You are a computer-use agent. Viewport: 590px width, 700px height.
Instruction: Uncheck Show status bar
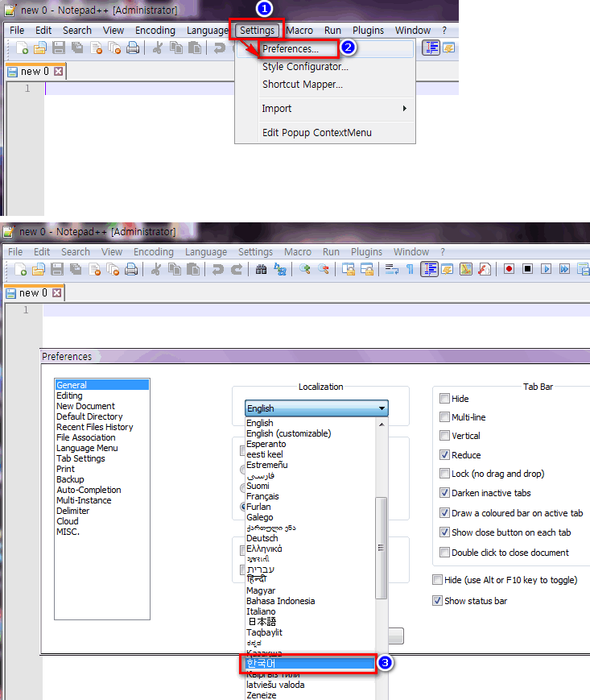(x=438, y=601)
